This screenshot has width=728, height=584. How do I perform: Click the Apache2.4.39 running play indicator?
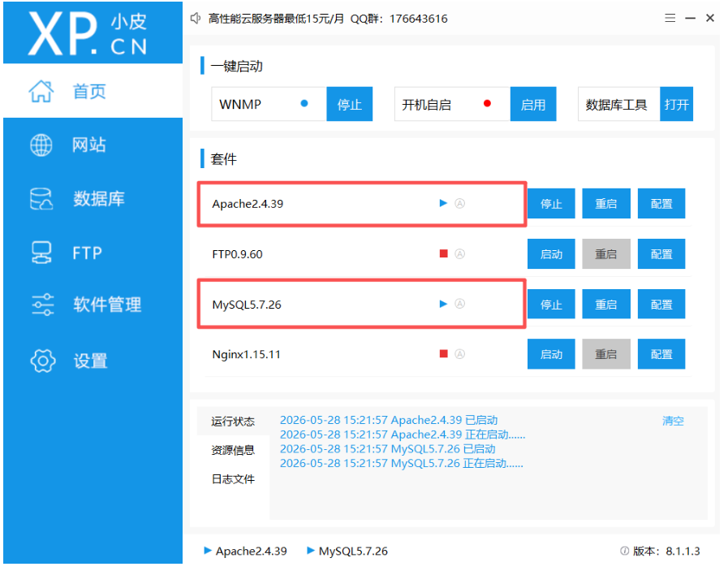(443, 203)
